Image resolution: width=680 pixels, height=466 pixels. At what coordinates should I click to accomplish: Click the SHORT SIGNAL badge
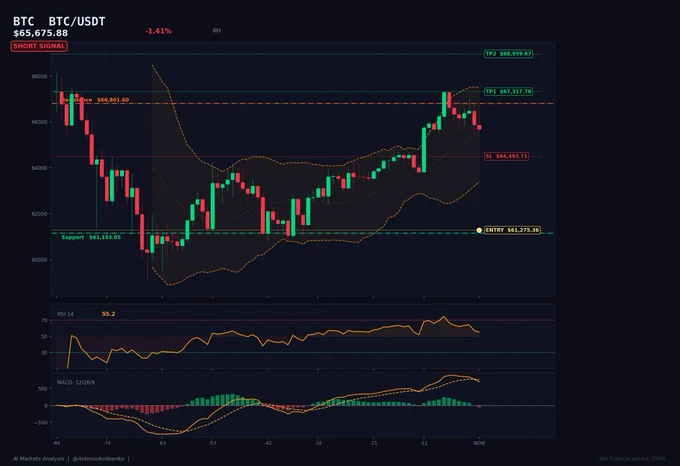39,46
